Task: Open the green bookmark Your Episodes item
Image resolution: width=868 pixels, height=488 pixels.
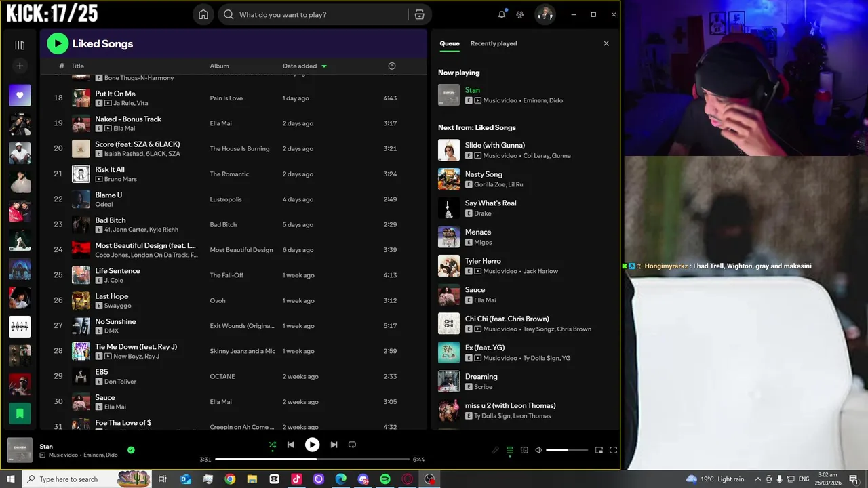Action: click(x=20, y=413)
